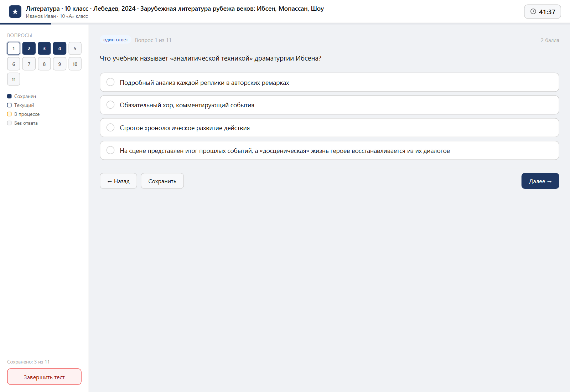
Task: Click the «один ответ» badge
Action: (116, 40)
